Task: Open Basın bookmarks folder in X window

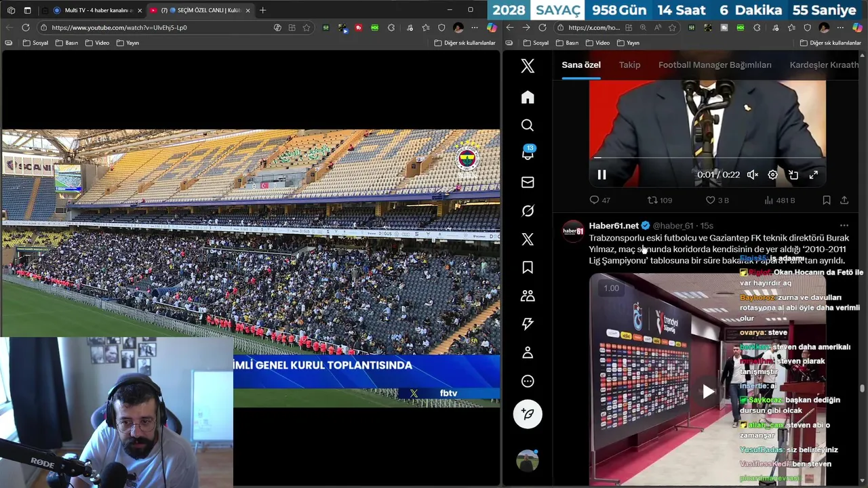Action: (x=567, y=43)
